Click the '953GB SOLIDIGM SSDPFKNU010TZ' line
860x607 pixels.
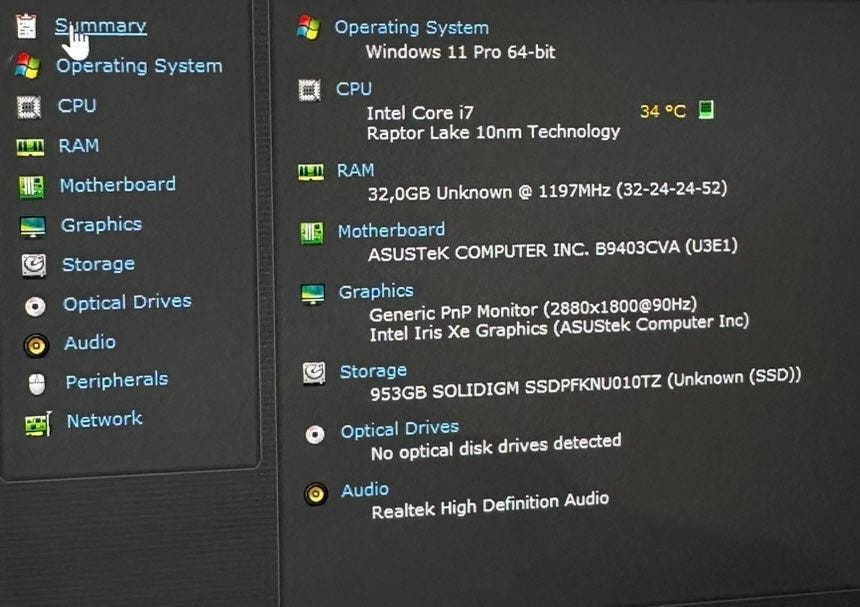tap(585, 384)
